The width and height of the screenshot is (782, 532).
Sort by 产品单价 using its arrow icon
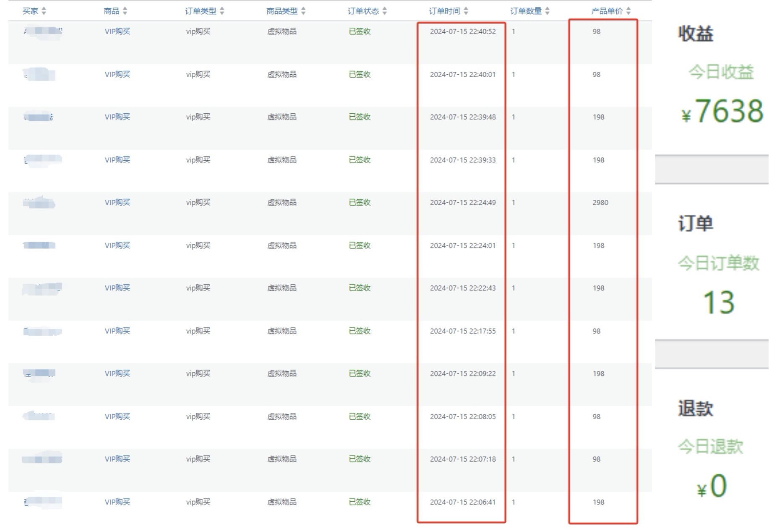(x=628, y=11)
